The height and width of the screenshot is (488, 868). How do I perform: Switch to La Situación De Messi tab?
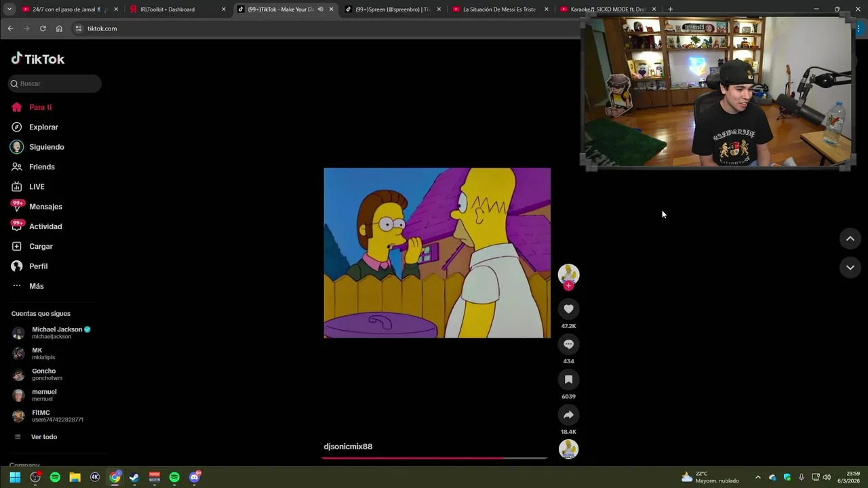(500, 9)
